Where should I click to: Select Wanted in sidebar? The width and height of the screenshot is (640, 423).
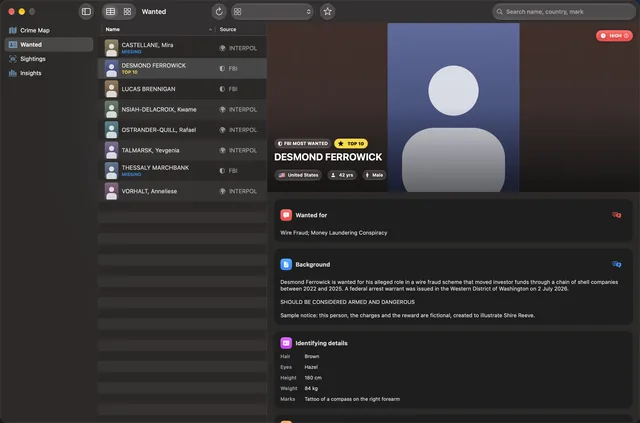pyautogui.click(x=49, y=45)
